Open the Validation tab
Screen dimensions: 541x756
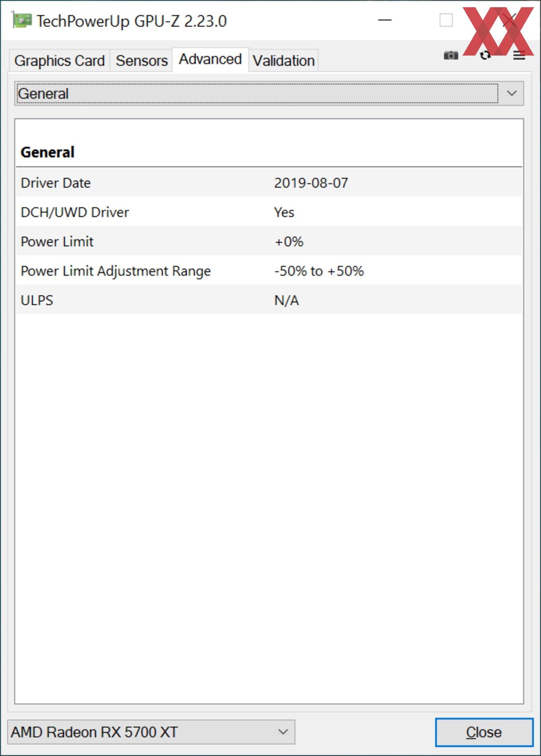(284, 61)
